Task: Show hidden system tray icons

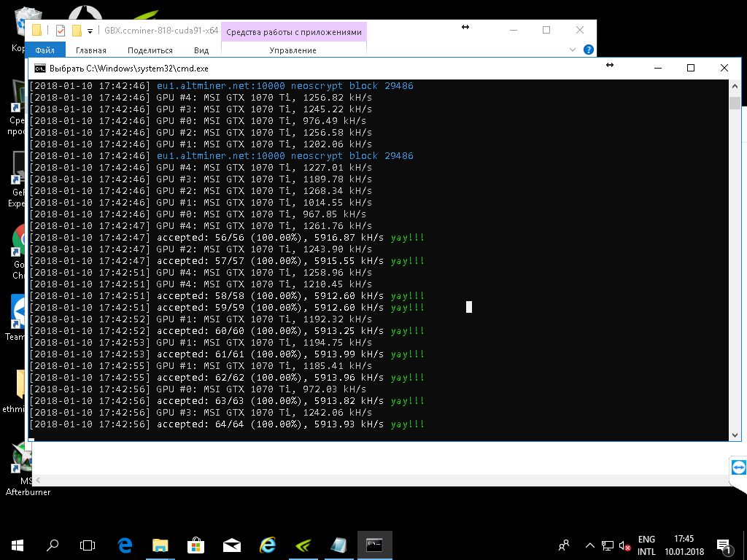Action: pyautogui.click(x=589, y=545)
